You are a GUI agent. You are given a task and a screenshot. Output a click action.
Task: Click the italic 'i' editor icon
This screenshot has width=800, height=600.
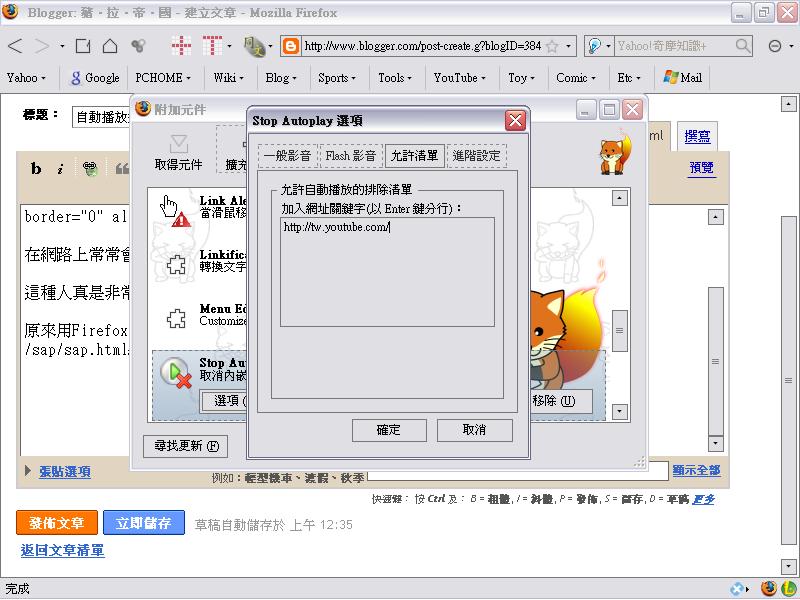tap(60, 168)
